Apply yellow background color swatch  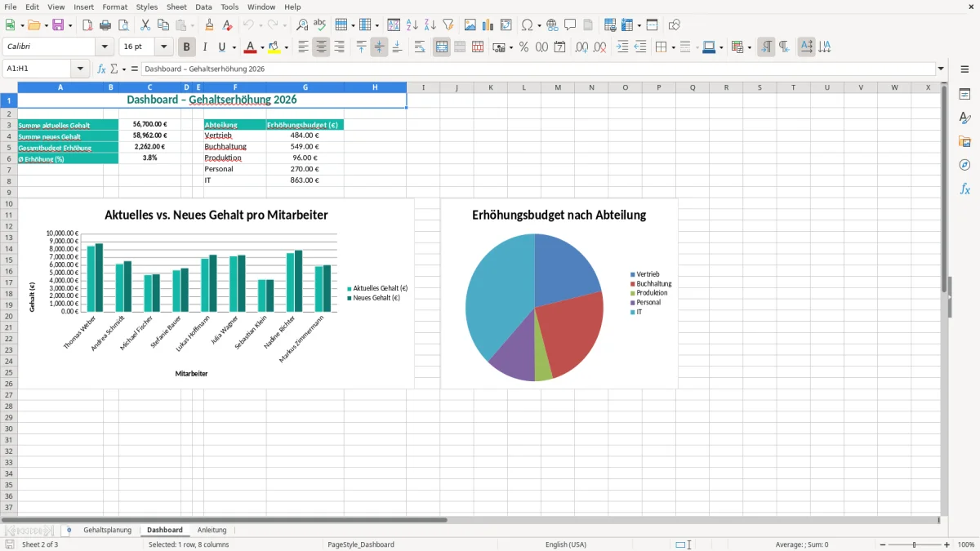pos(274,47)
